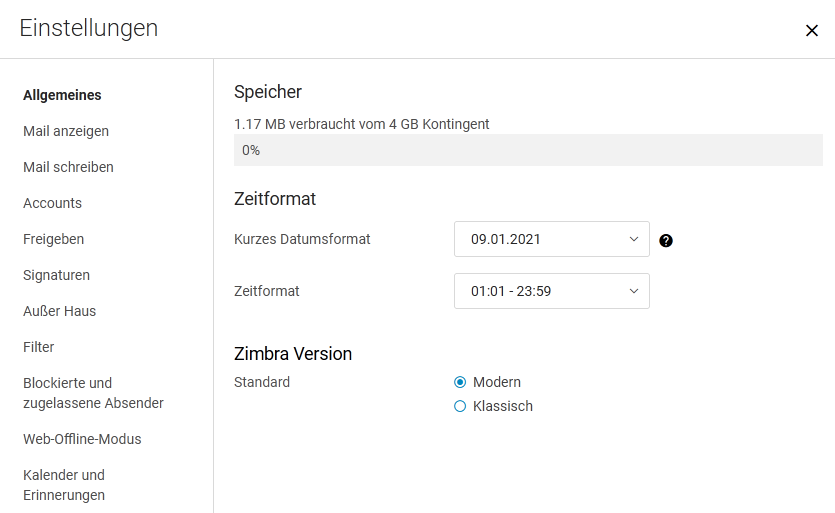Open Kalender und Erinnerungen settings

coord(64,485)
